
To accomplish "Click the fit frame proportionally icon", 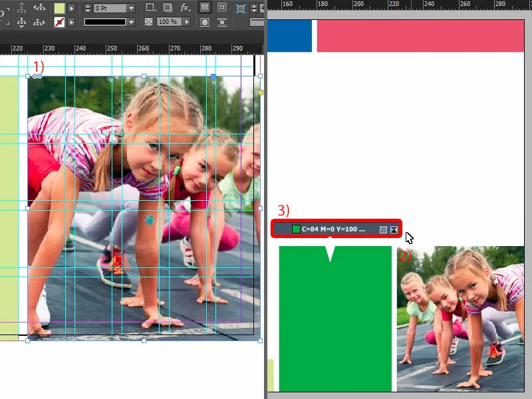I will tap(241, 8).
